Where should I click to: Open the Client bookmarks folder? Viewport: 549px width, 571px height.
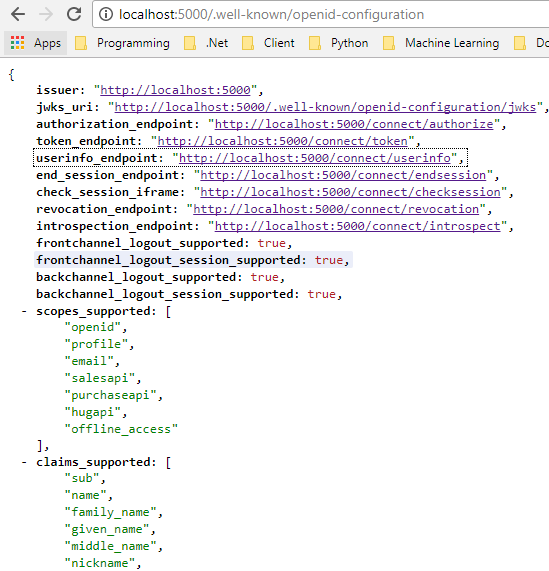[x=268, y=43]
